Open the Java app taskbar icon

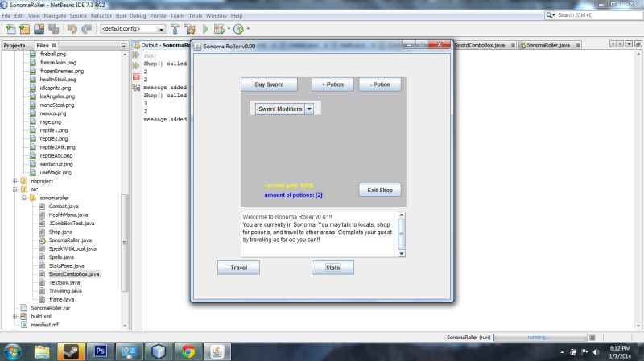point(217,351)
